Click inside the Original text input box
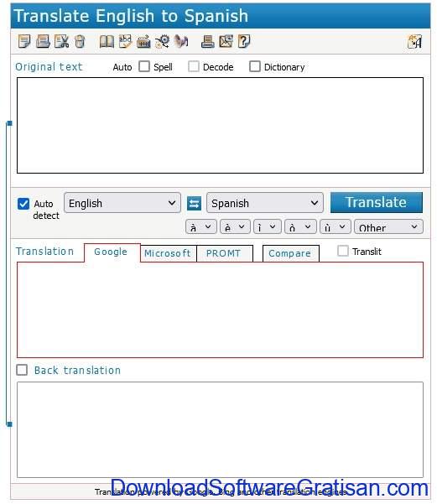The width and height of the screenshot is (437, 504). click(x=220, y=125)
